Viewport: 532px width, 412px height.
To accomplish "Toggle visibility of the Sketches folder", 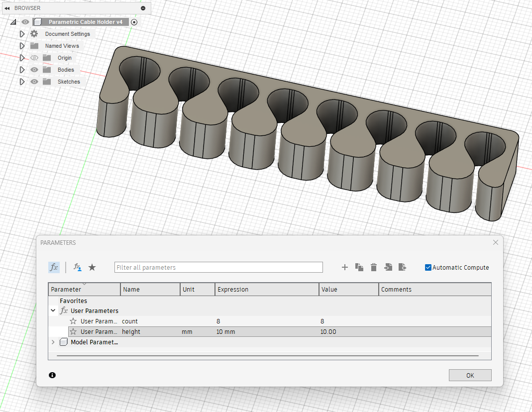I will pos(34,82).
